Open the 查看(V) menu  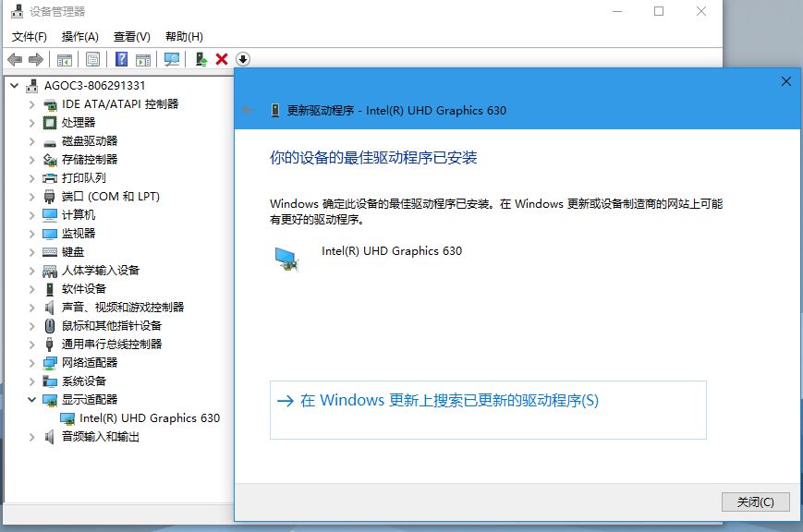[131, 36]
